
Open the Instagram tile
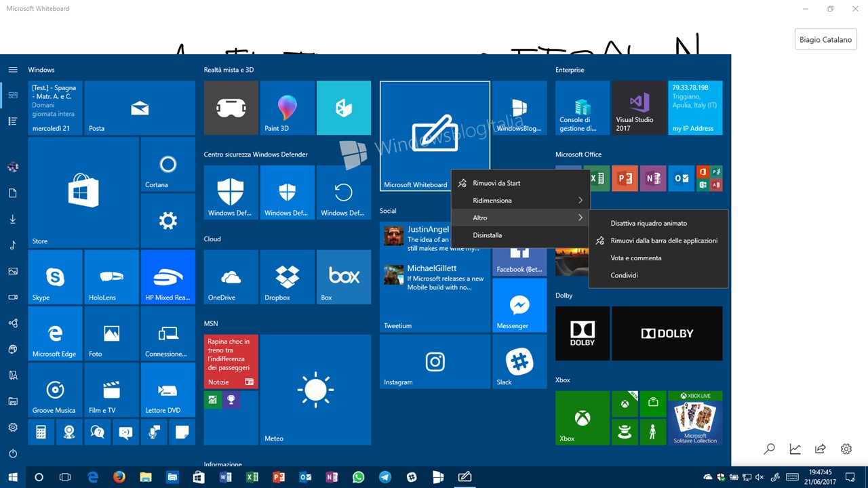point(435,361)
